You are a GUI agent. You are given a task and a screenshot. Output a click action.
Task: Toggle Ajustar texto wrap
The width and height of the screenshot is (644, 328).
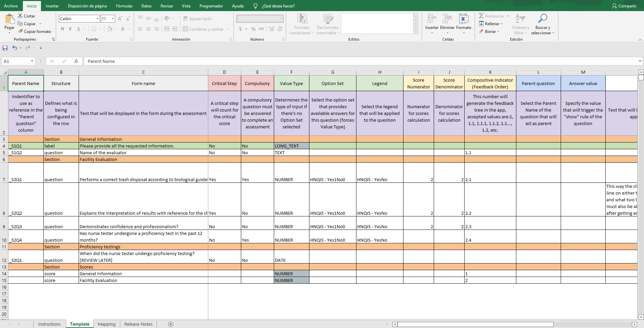(198, 19)
